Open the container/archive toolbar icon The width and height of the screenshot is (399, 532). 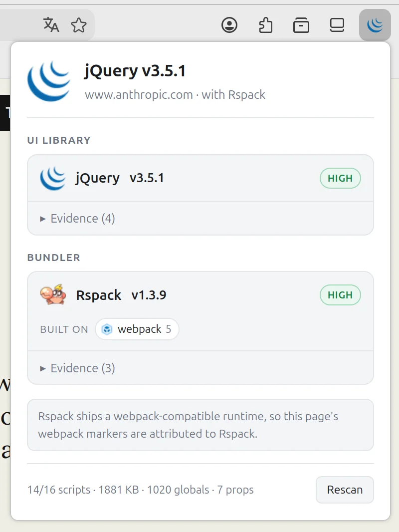[x=301, y=25]
